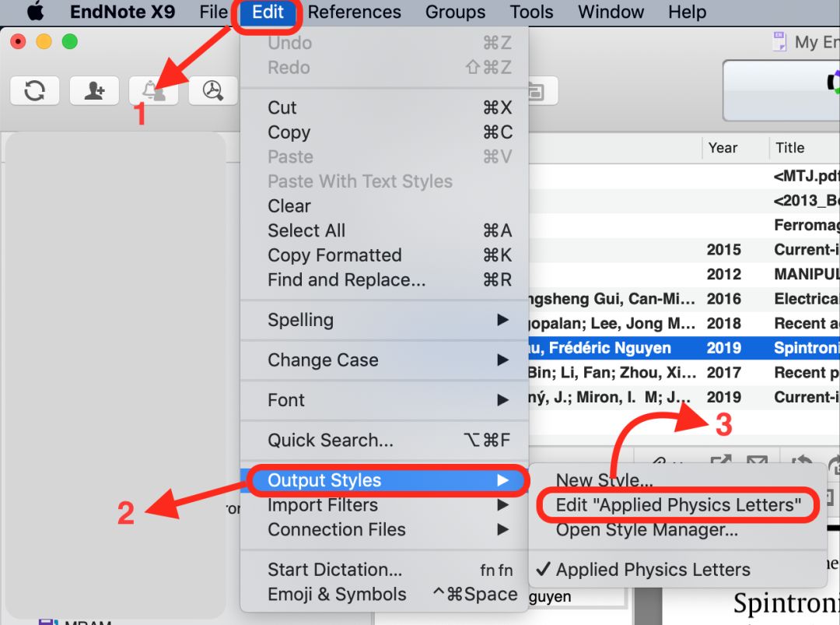Click the Sync Library toolbar icon
Screen dimensions: 840x625
point(34,90)
